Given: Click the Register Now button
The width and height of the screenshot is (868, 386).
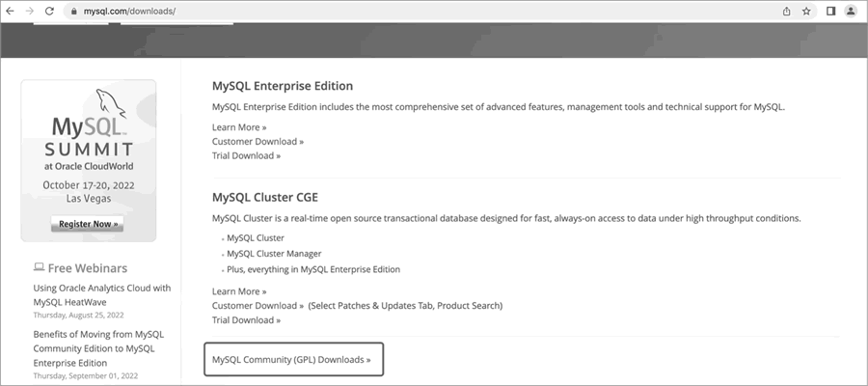Looking at the screenshot, I should coord(88,224).
